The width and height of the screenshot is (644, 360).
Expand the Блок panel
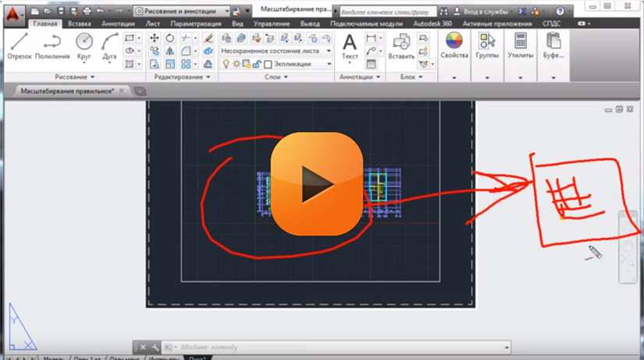[411, 77]
